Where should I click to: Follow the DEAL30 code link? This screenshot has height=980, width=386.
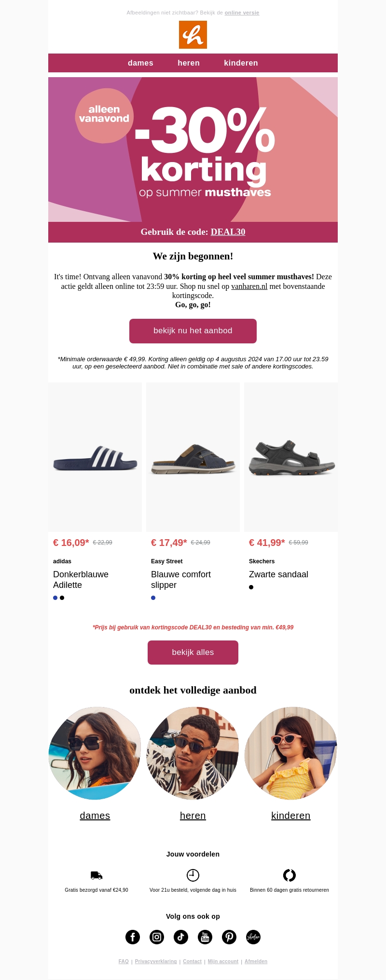(228, 232)
